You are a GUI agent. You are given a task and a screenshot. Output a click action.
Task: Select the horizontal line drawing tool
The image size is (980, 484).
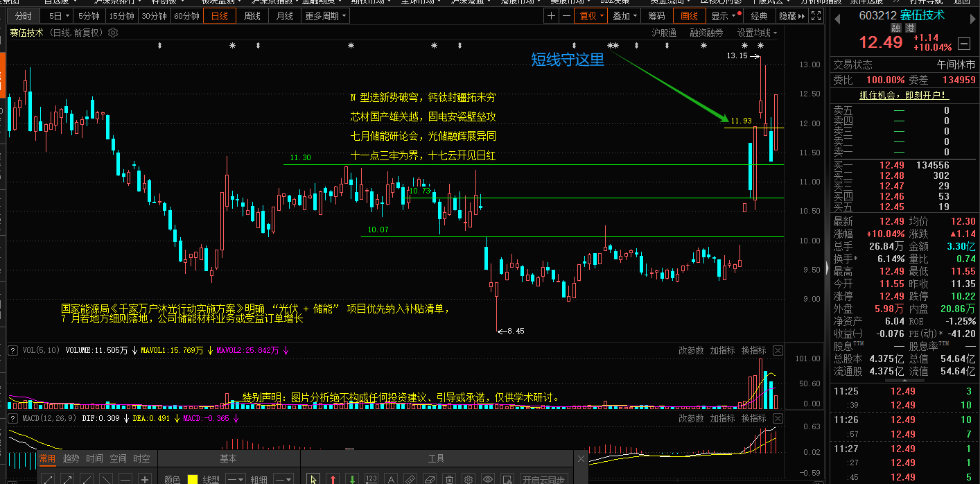[125, 479]
